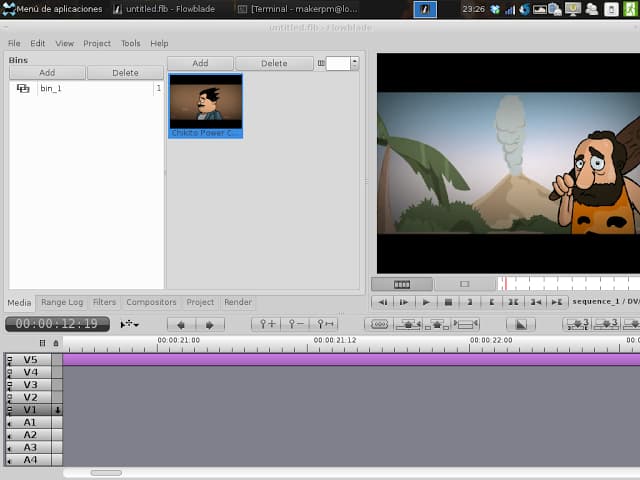Image resolution: width=640 pixels, height=480 pixels.
Task: Select the Chikito Power media thumbnail
Action: (x=206, y=106)
